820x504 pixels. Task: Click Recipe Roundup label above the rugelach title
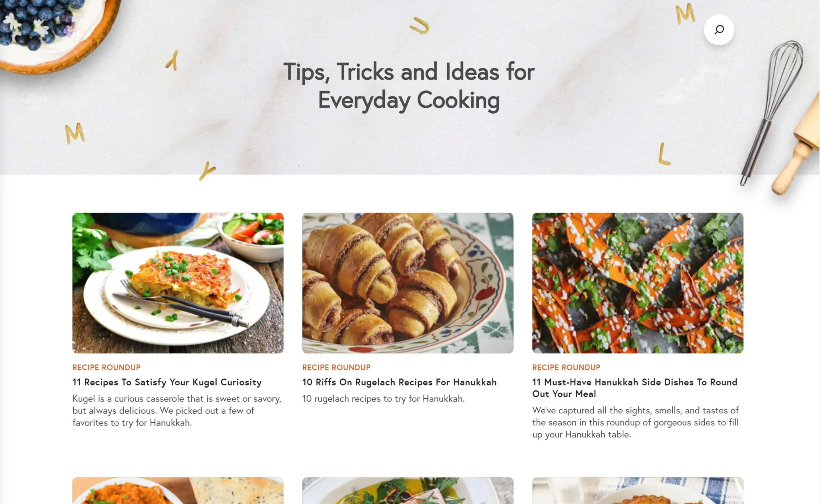click(336, 367)
